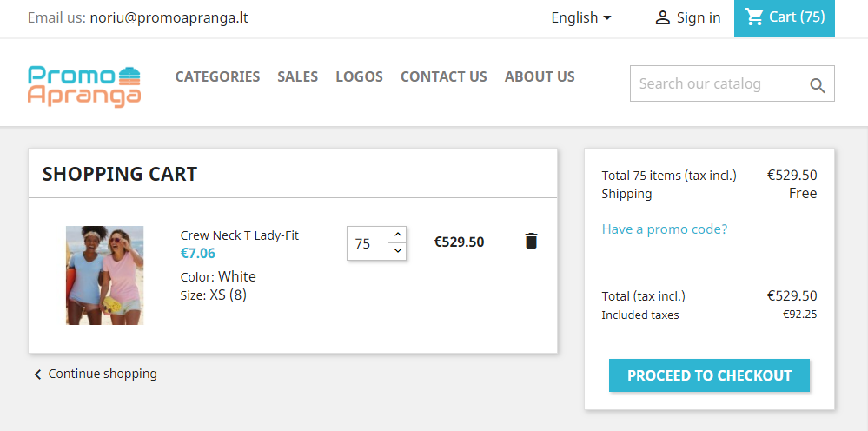
Task: Click the magnifier search icon
Action: 818,85
